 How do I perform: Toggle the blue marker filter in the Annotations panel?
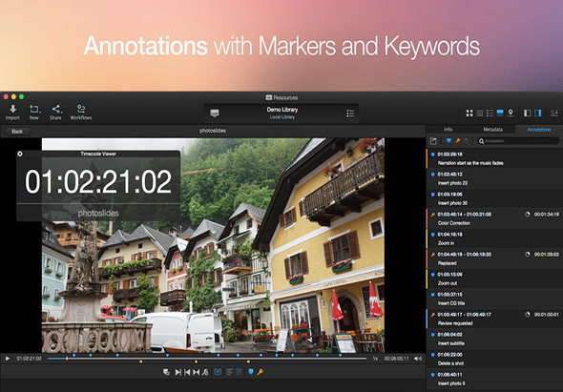click(x=448, y=141)
